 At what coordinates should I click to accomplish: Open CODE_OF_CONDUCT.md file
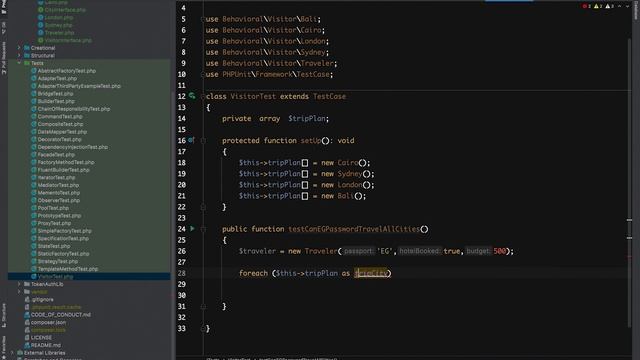[61, 315]
